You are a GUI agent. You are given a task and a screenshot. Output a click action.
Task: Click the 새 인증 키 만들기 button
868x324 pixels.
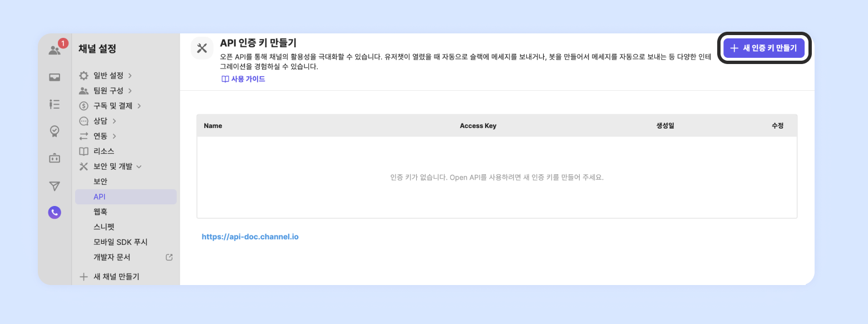click(x=764, y=48)
